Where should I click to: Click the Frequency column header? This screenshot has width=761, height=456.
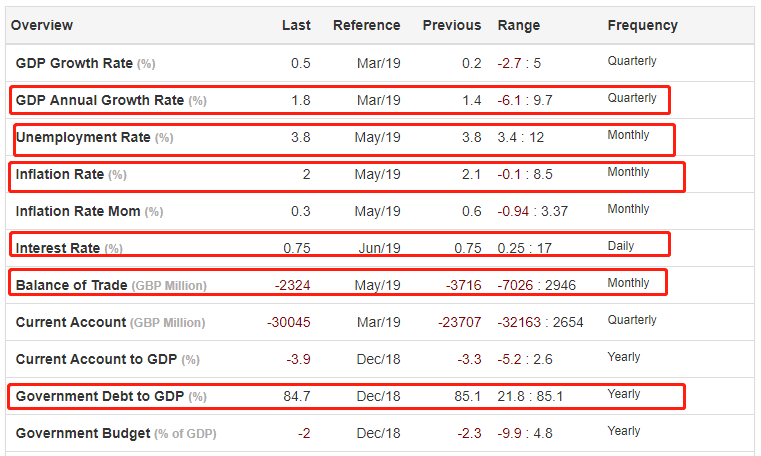tap(642, 25)
